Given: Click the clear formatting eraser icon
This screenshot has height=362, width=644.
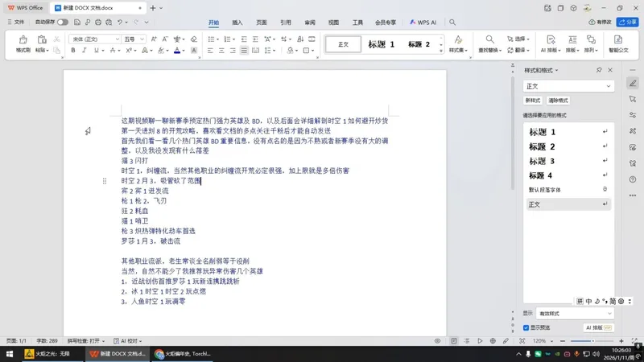Looking at the screenshot, I should pyautogui.click(x=194, y=39).
